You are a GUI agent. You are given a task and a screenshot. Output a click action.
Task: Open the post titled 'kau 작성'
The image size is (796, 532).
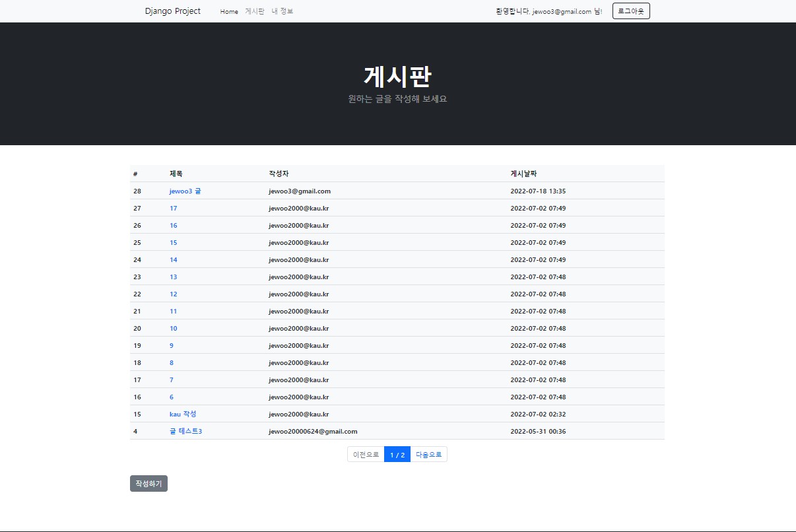tap(183, 414)
